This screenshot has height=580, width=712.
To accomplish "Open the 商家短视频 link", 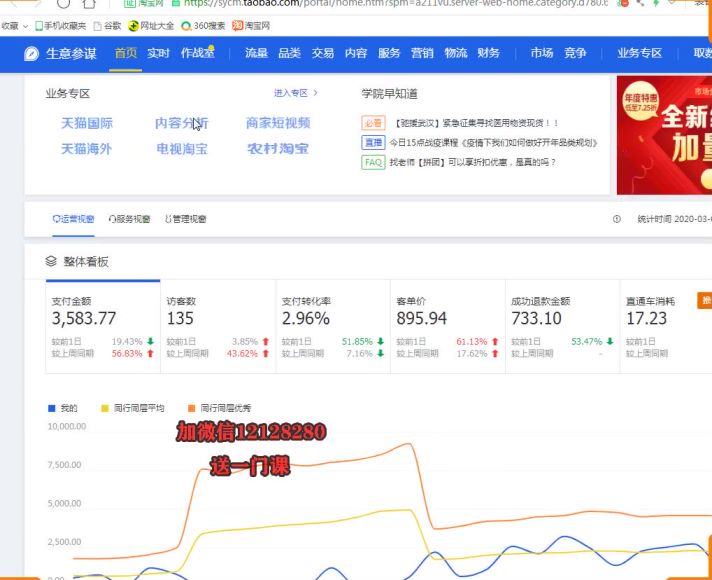I will click(278, 123).
